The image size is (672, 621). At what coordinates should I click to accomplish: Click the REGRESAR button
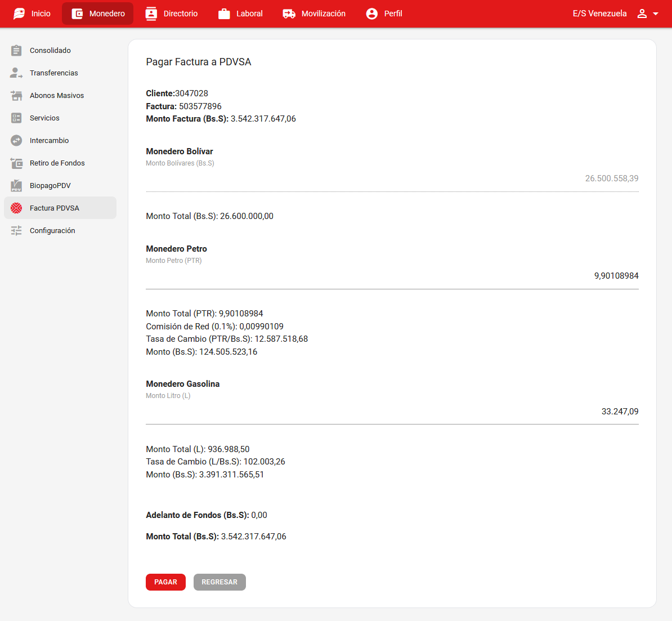pyautogui.click(x=219, y=582)
